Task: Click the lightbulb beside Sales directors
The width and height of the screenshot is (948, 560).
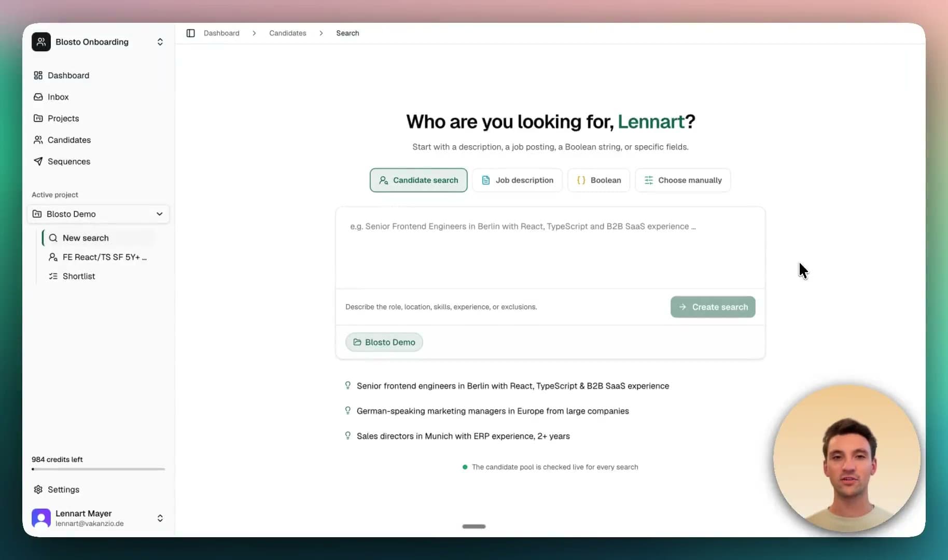Action: click(348, 436)
